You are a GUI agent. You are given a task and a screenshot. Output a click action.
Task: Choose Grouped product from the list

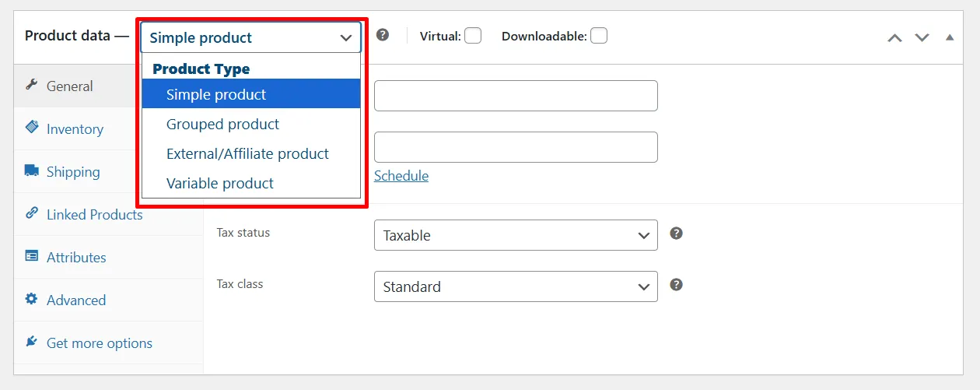[x=251, y=124]
